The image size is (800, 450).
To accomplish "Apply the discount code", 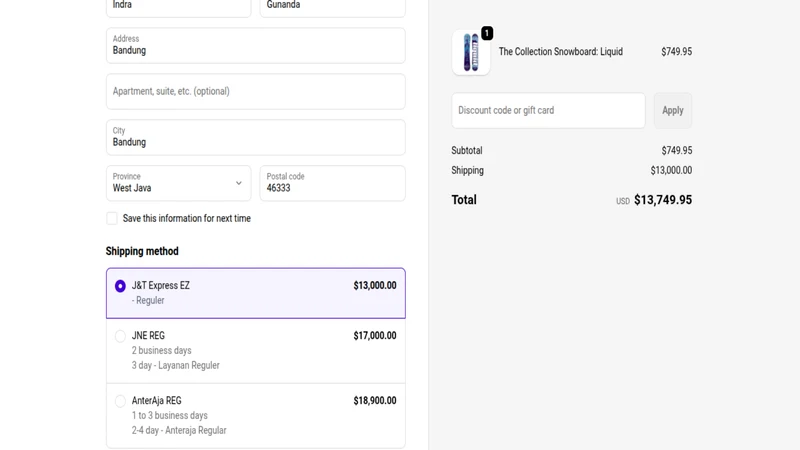I will pos(672,110).
